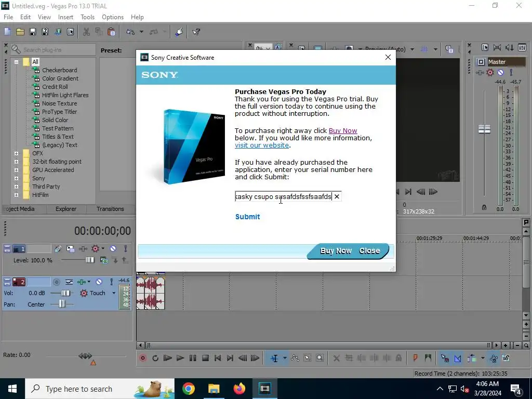Mute audio track 2
Viewport: 532px width, 399px height.
99,282
